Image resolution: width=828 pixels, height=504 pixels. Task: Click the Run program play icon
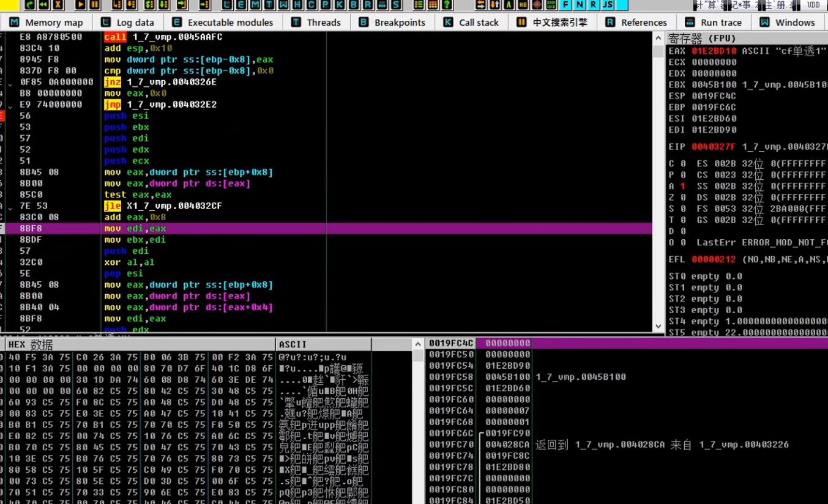point(80,5)
